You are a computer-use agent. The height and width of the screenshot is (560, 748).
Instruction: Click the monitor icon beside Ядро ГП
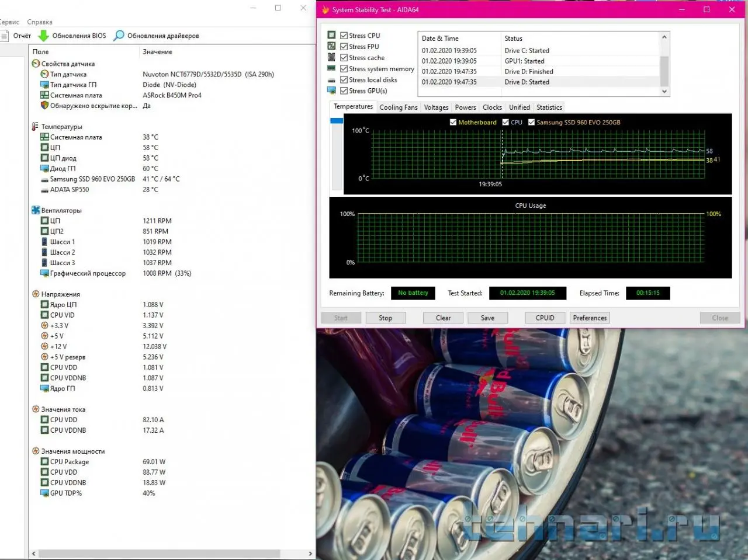click(44, 388)
